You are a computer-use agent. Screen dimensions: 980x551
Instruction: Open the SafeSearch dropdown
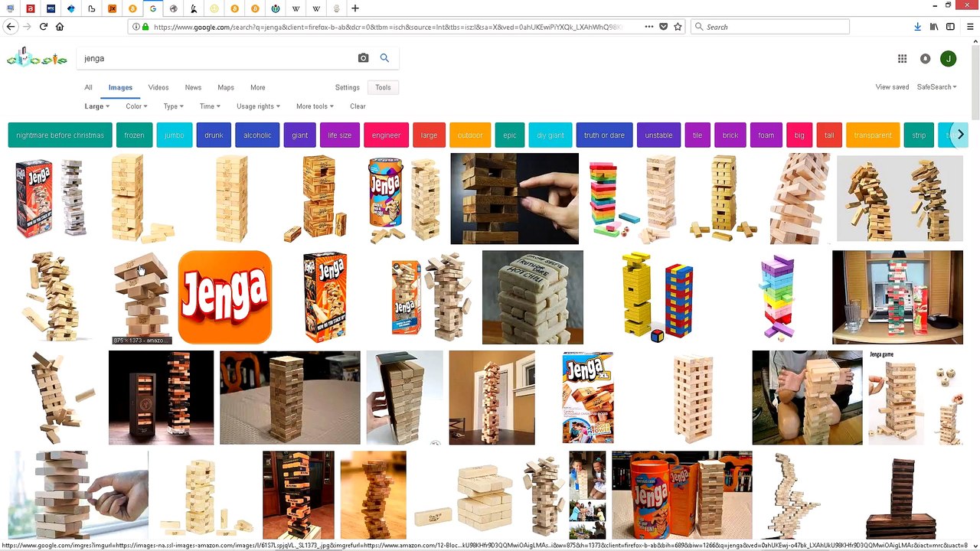coord(937,87)
